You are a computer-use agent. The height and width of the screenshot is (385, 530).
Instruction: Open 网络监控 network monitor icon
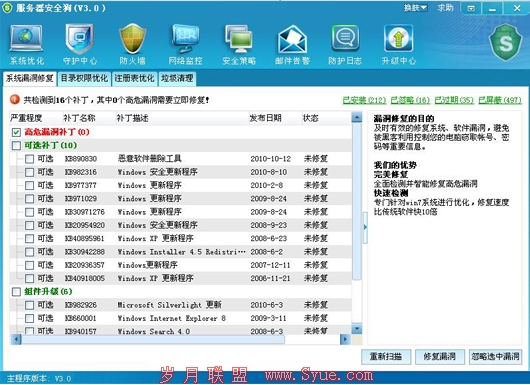pos(186,44)
